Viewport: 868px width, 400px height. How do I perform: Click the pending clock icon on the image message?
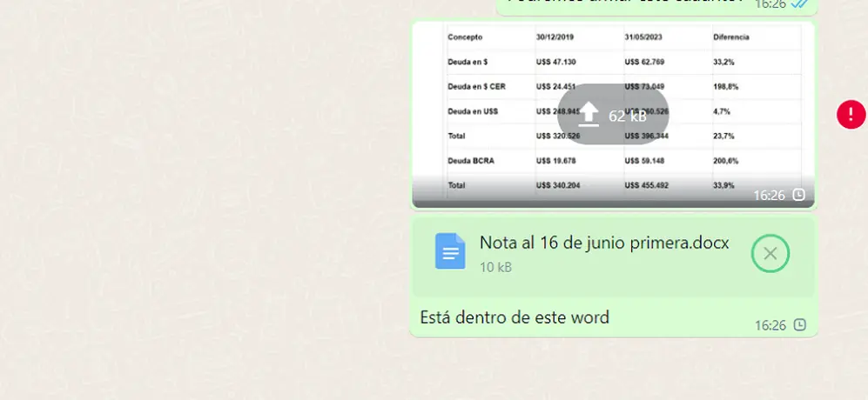[x=798, y=195]
